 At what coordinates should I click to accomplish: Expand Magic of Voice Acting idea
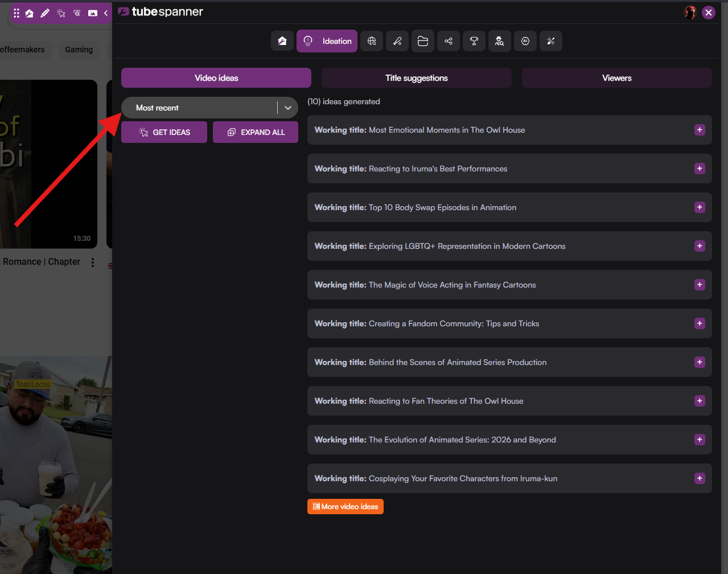tap(700, 285)
